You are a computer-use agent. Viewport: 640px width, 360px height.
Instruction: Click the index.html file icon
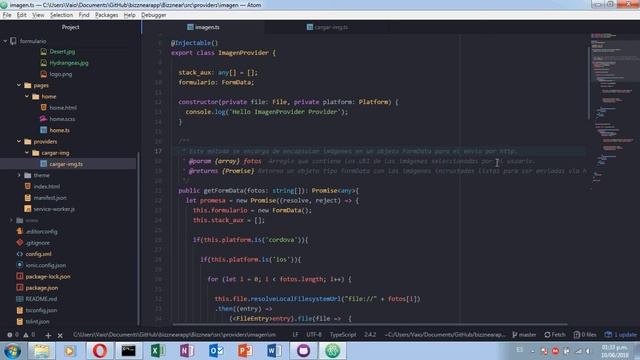[x=28, y=186]
